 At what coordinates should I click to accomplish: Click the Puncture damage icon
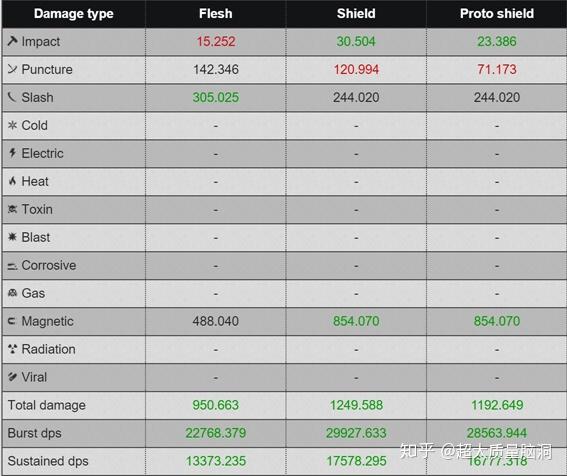click(x=12, y=69)
